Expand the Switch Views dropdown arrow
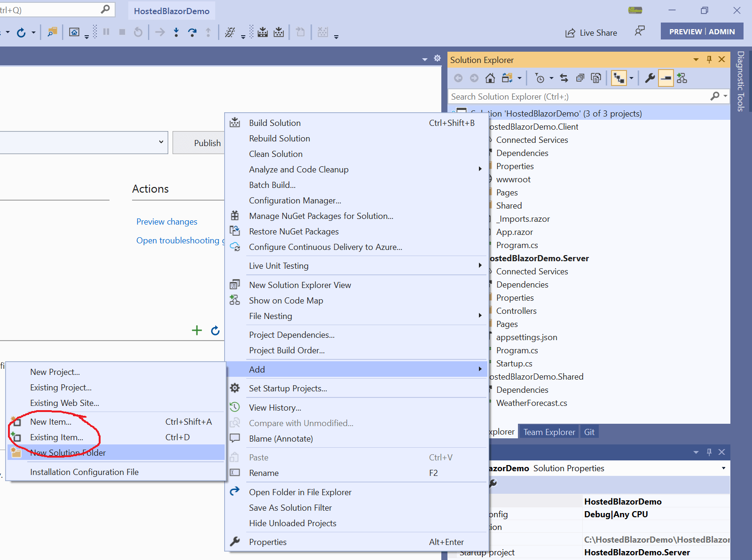The width and height of the screenshot is (752, 560). coord(519,78)
